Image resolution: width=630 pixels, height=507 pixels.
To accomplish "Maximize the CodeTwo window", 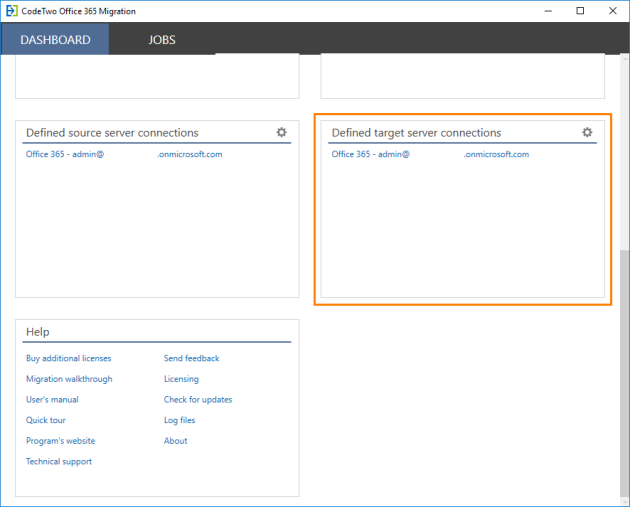I will 580,11.
